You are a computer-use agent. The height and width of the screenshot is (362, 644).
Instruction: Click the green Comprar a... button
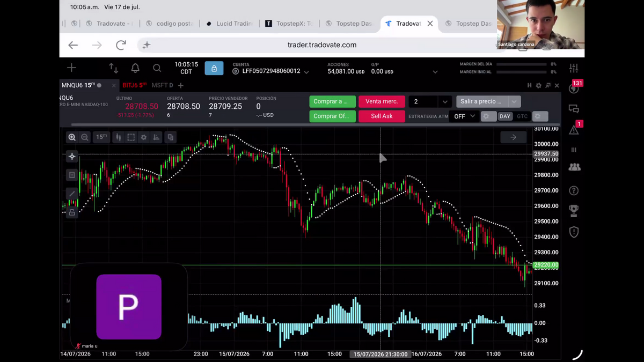tap(332, 101)
